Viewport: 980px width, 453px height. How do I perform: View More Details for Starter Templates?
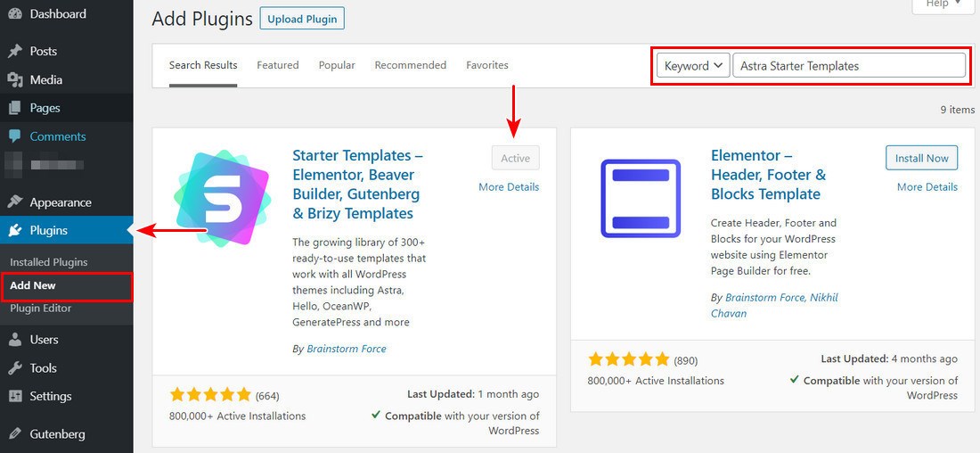(509, 187)
